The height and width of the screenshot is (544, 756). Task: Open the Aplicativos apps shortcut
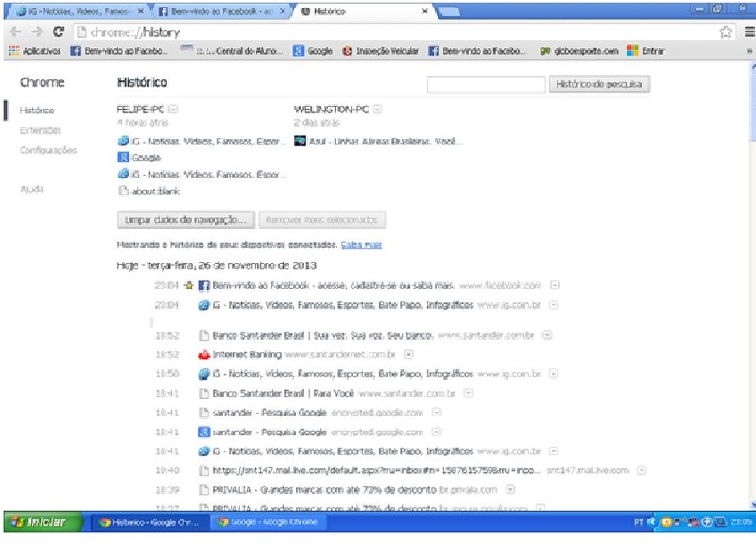pyautogui.click(x=35, y=51)
